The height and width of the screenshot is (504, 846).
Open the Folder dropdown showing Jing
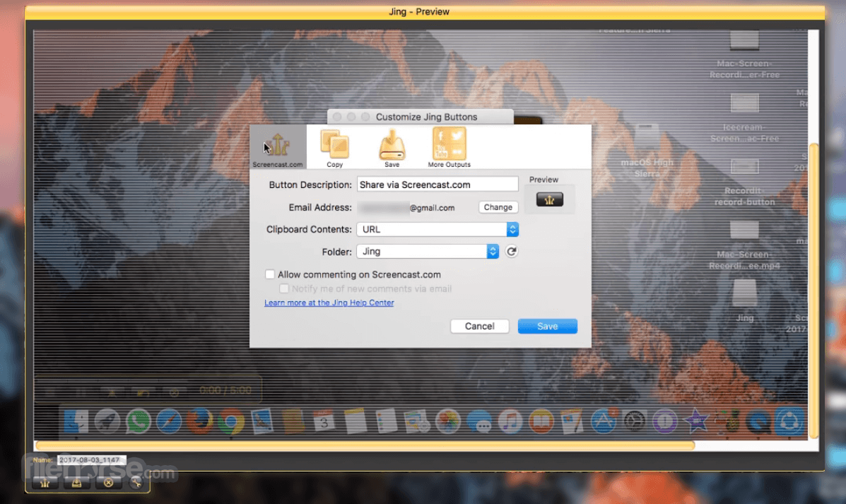[x=428, y=252]
